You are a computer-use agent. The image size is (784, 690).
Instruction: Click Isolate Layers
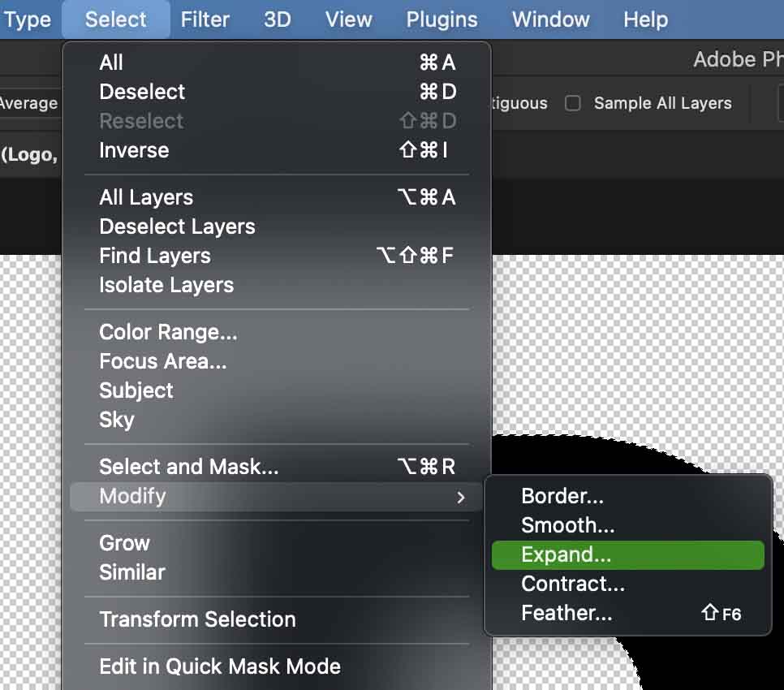point(277,285)
